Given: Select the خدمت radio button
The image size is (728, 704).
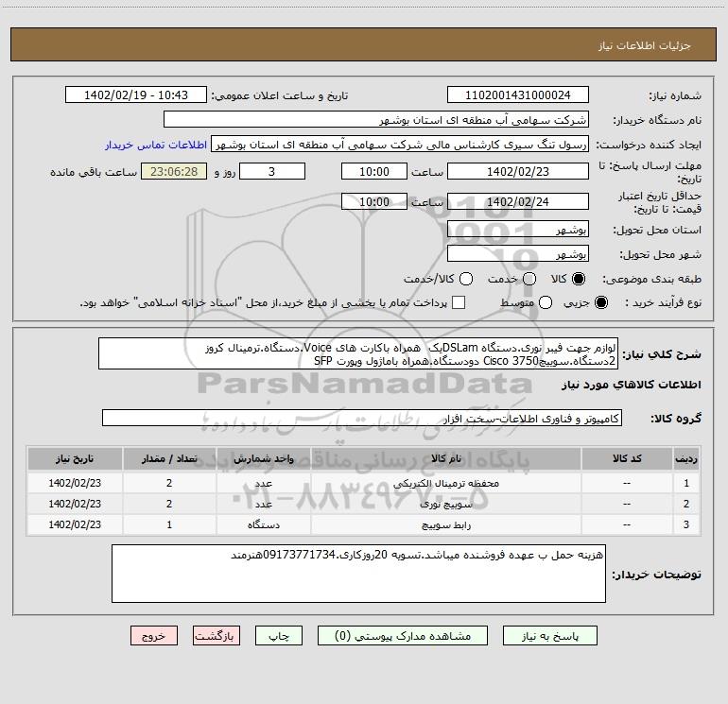Looking at the screenshot, I should [529, 279].
